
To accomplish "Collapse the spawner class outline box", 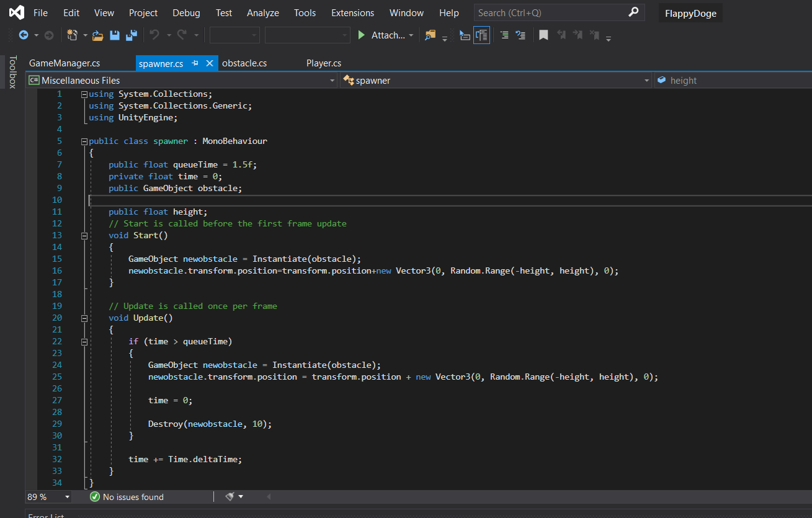I will (84, 141).
